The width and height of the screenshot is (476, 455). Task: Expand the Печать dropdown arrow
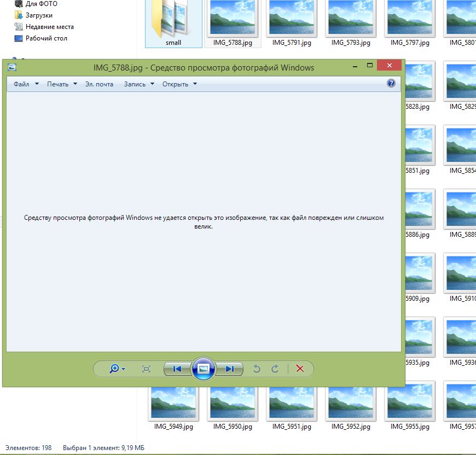click(x=75, y=84)
